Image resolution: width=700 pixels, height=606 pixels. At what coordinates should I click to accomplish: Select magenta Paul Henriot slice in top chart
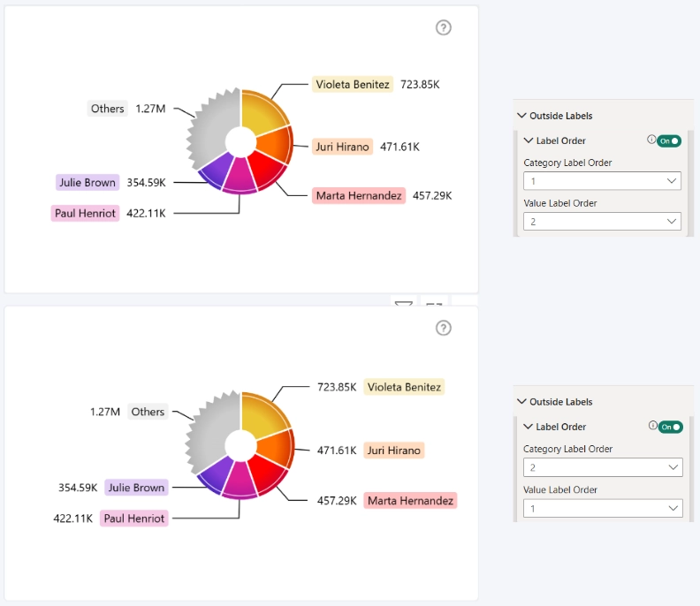[240, 177]
